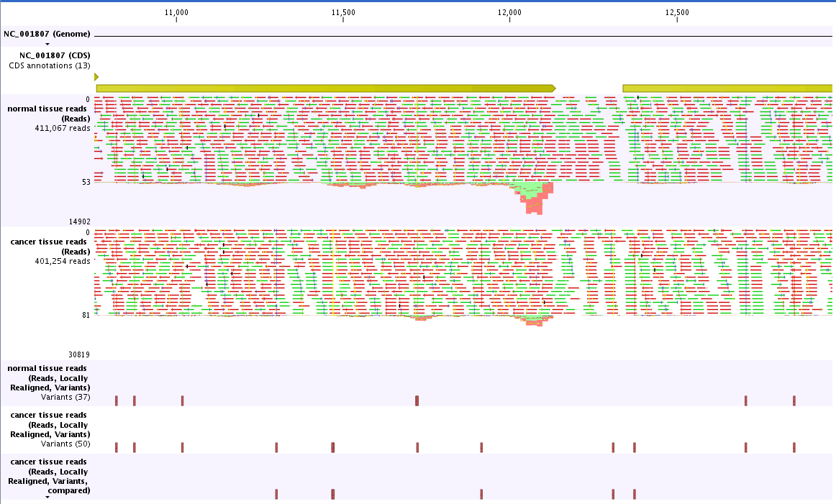Click the 14902 coverage value in normal reads
The image size is (836, 504).
tap(79, 221)
